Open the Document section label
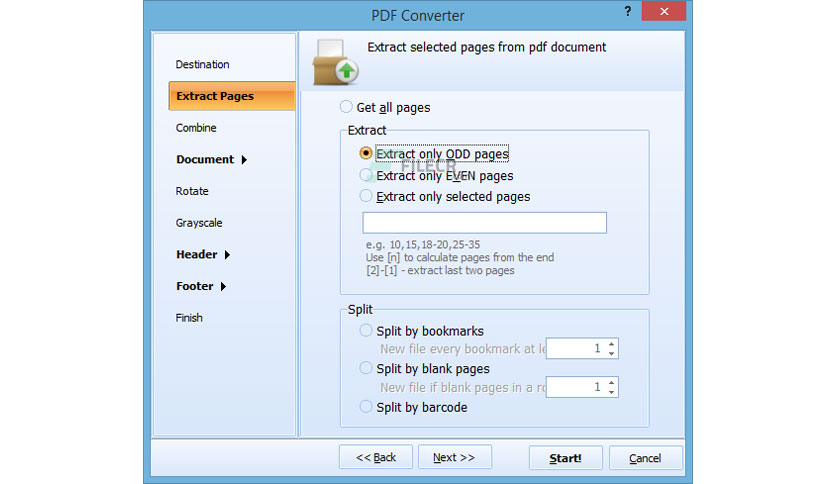This screenshot has height=484, width=836. tap(205, 159)
